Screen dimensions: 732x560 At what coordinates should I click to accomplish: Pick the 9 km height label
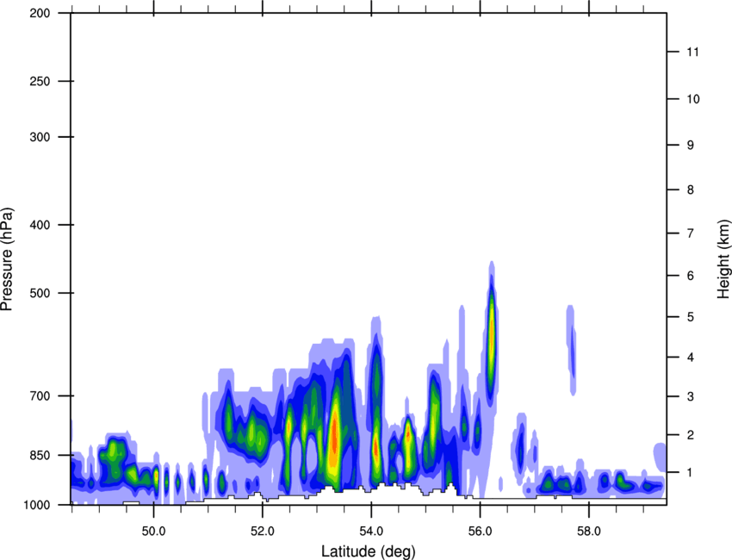(x=691, y=146)
